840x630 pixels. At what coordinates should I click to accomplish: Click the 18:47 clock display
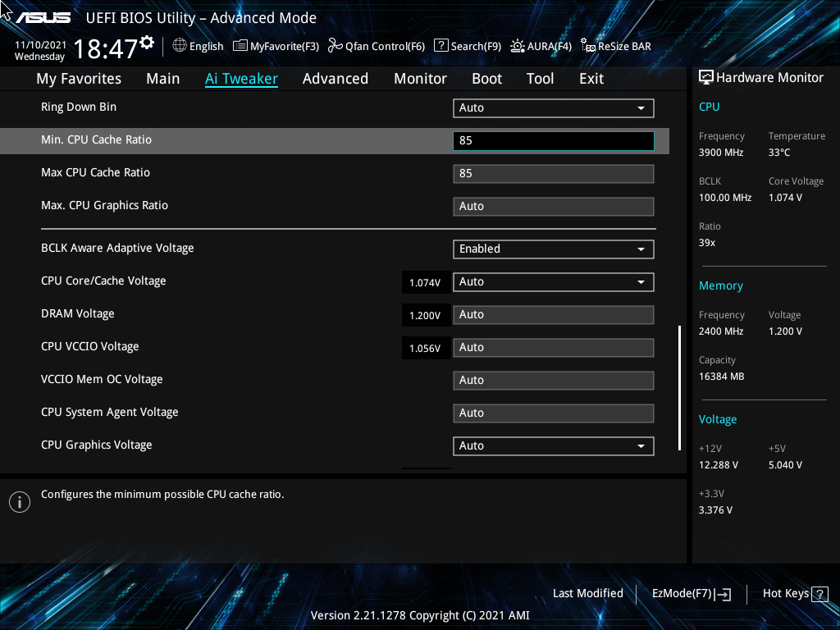(106, 49)
